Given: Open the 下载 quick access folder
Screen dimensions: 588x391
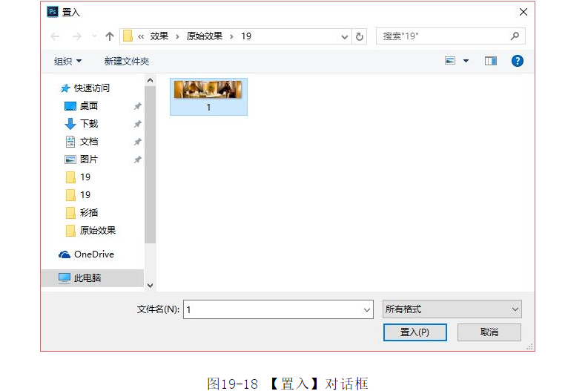Looking at the screenshot, I should coord(88,124).
